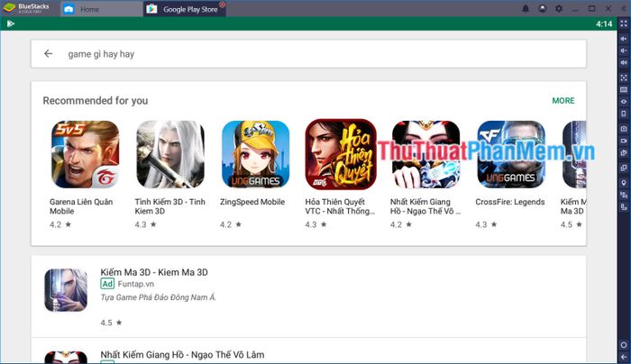This screenshot has width=631, height=364.
Task: Open the notifications bell in the title bar
Action: pyautogui.click(x=526, y=8)
